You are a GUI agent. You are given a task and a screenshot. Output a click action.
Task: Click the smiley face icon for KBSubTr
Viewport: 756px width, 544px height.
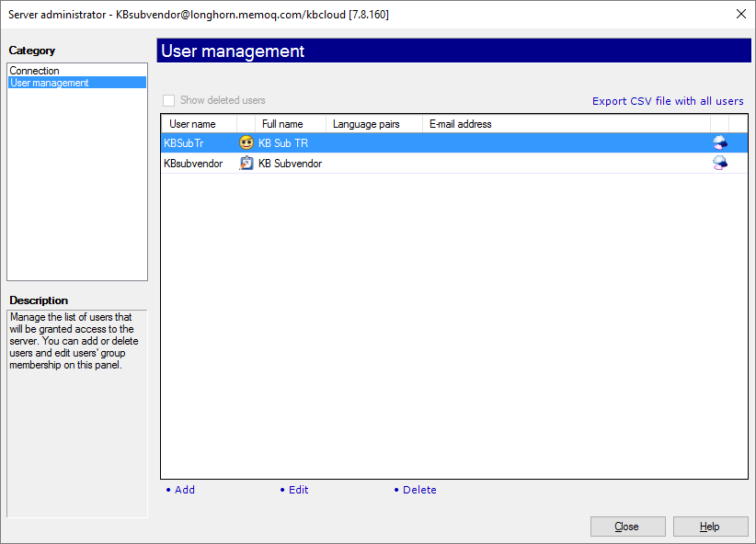pos(246,143)
